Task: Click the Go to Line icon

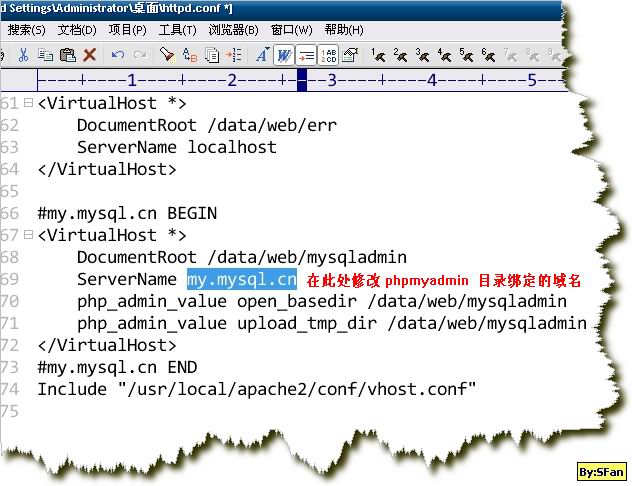Action: tap(234, 55)
